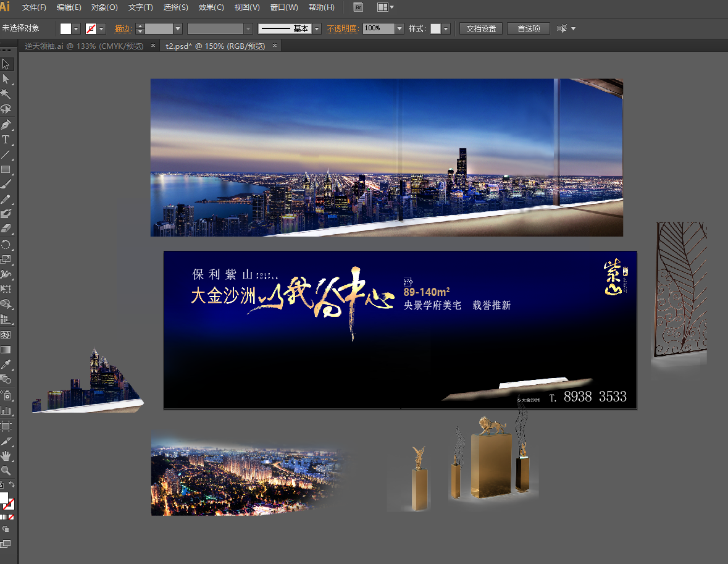Click the stroke swatch with red slash
Image resolution: width=728 pixels, height=564 pixels.
pos(91,29)
